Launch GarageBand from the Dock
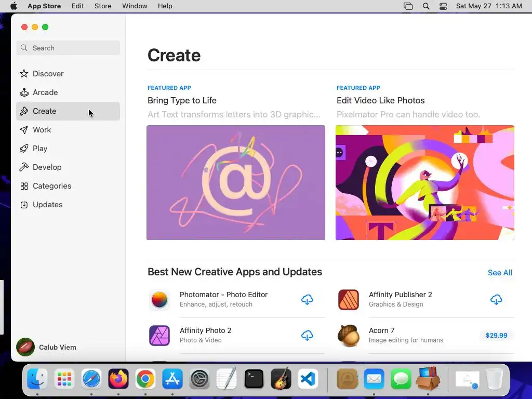The height and width of the screenshot is (399, 532). tap(281, 379)
